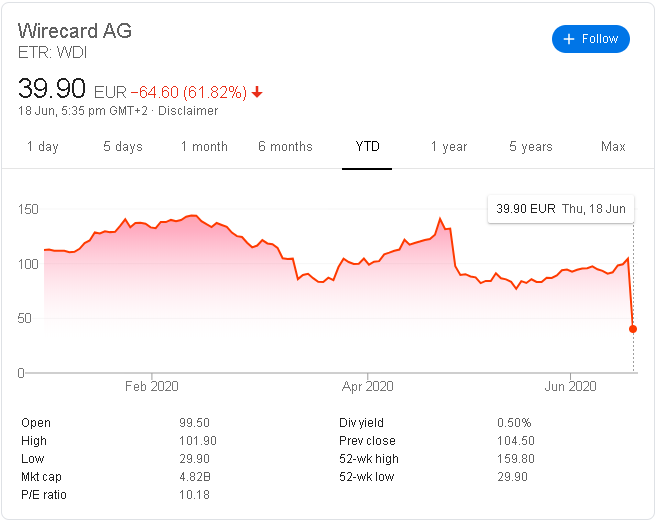Viewport: 663px width, 525px height.
Task: View the 5 years range
Action: click(531, 147)
